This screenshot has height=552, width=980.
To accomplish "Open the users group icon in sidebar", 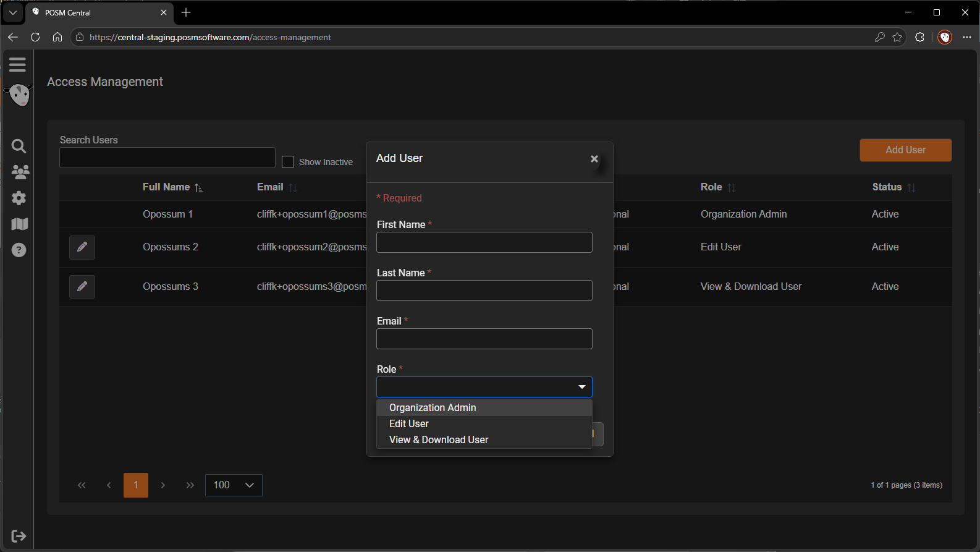I will [x=20, y=172].
